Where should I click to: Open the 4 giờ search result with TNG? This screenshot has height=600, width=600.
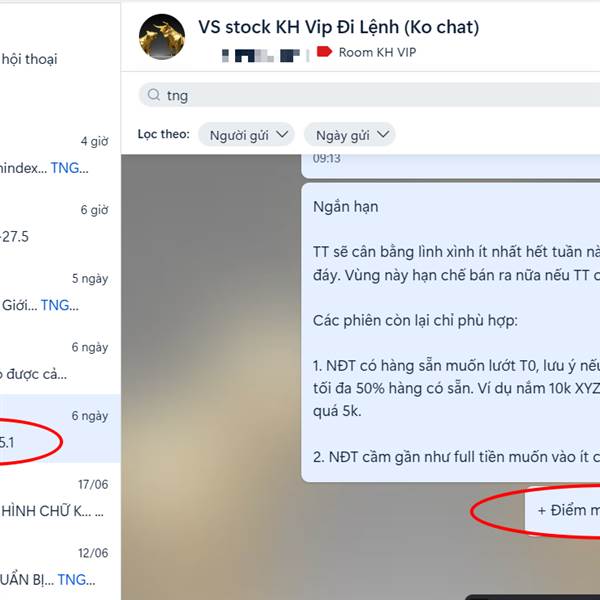pos(60,155)
